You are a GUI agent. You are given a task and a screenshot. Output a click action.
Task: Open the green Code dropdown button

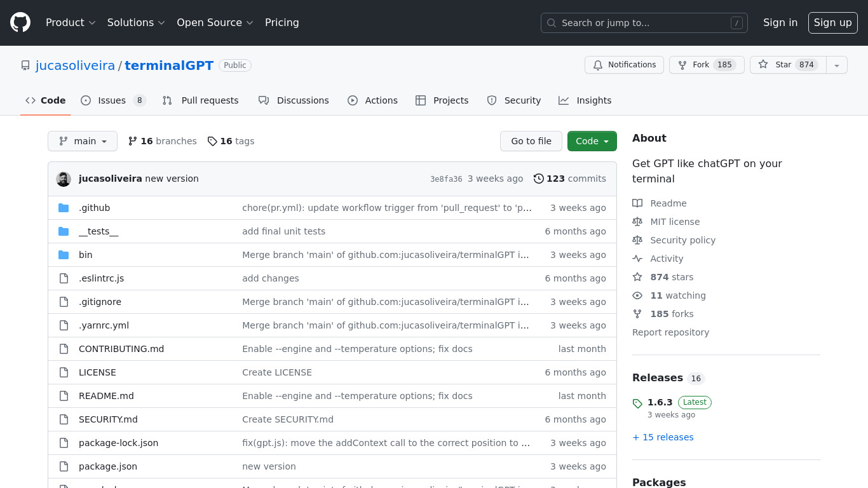592,141
